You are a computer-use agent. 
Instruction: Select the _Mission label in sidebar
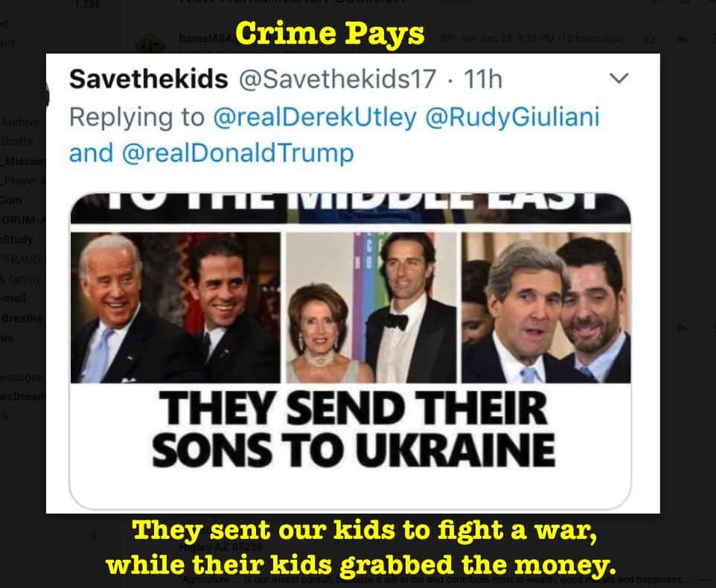point(23,162)
